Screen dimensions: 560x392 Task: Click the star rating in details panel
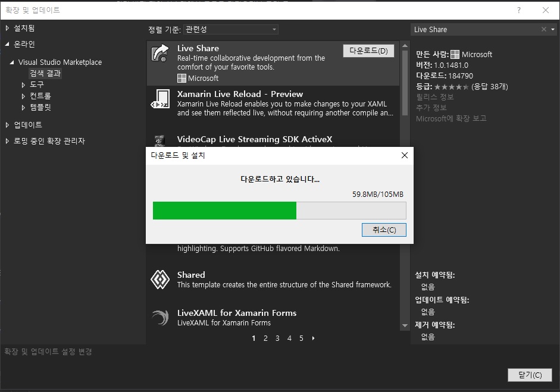coord(451,87)
